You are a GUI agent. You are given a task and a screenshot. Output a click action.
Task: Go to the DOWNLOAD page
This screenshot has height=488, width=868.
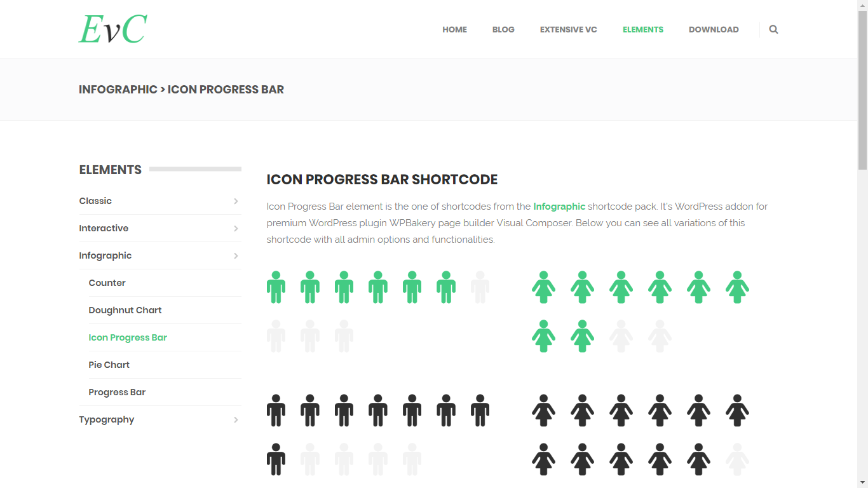point(714,29)
